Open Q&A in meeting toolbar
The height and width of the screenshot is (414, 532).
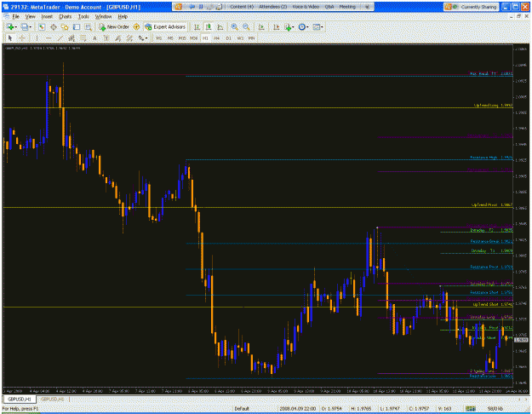[x=329, y=7]
